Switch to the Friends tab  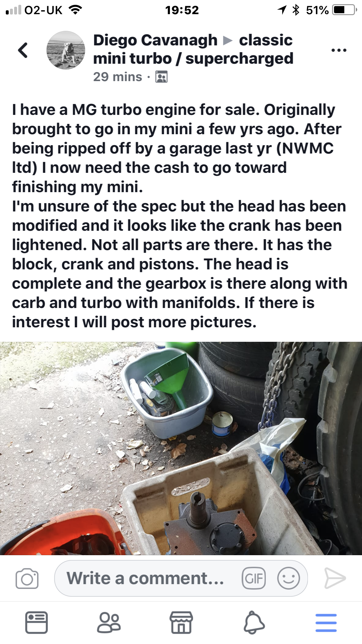[x=109, y=623]
